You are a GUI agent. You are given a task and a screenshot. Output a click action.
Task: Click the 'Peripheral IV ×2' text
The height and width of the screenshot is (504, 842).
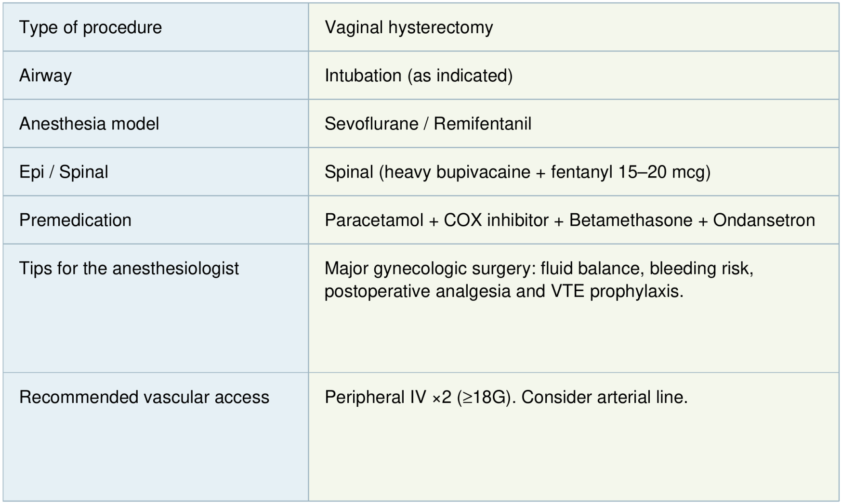(388, 397)
